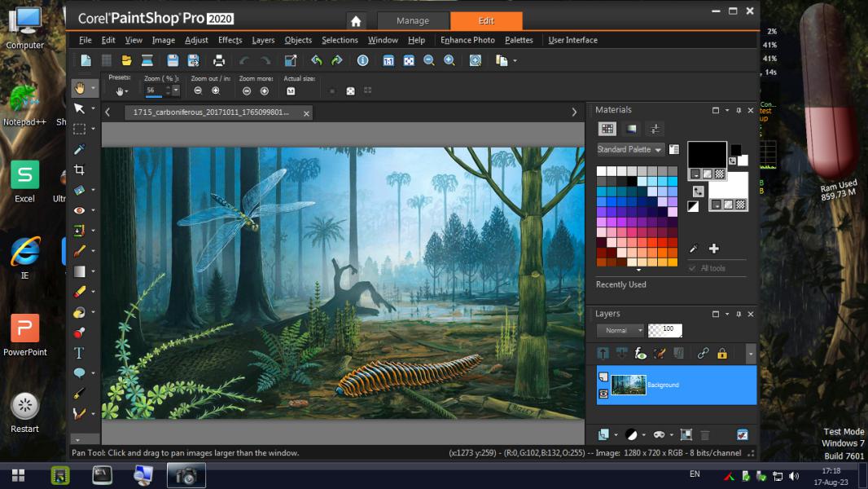
Task: Swap foreground and background materials
Action: (699, 191)
